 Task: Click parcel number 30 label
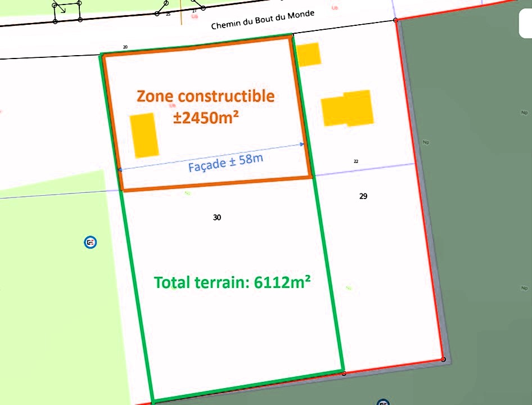pos(217,217)
